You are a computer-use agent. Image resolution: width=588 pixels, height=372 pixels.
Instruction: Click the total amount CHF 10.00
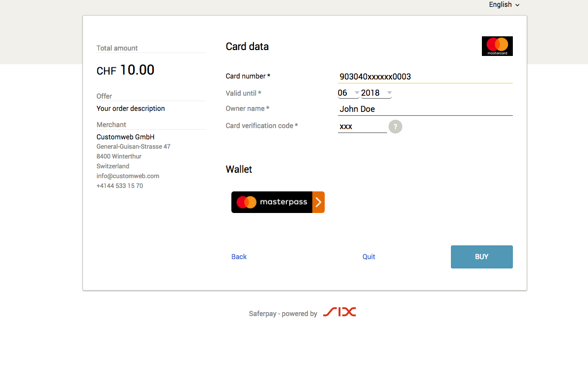pyautogui.click(x=125, y=70)
